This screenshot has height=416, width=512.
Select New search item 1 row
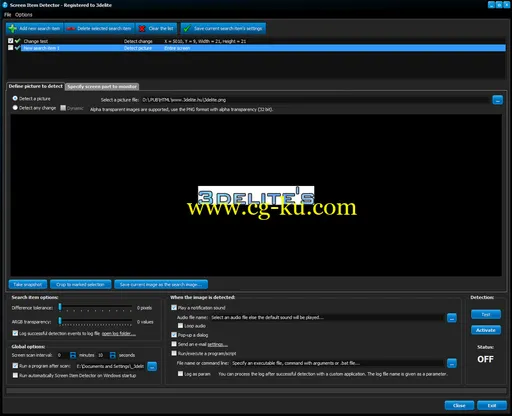(263, 48)
